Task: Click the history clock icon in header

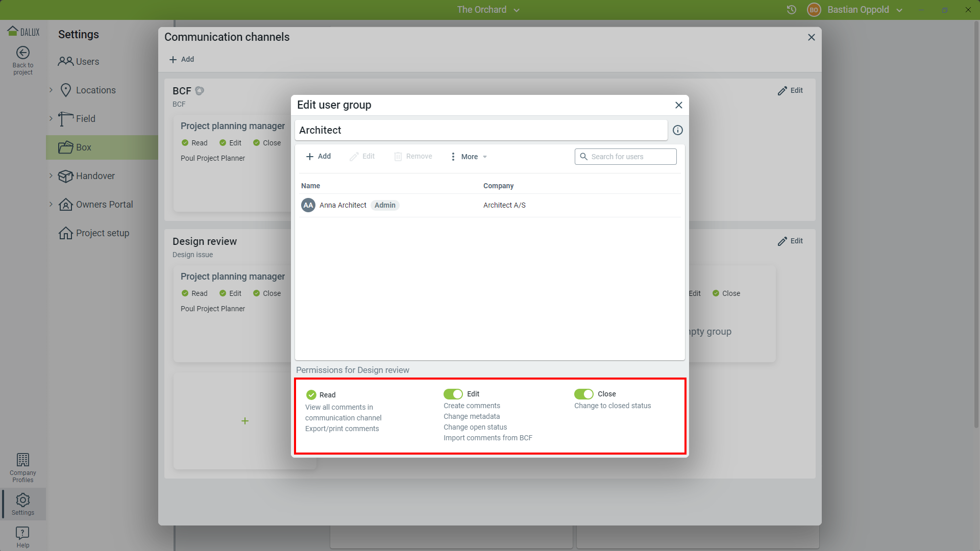Action: pos(792,10)
